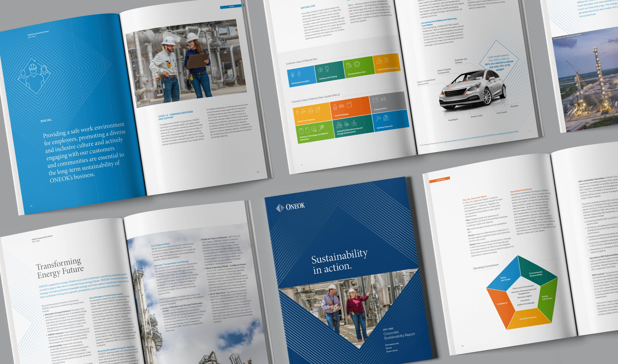
Task: Click the house icon in the Heating and Cooking tile
Action: 320,70
